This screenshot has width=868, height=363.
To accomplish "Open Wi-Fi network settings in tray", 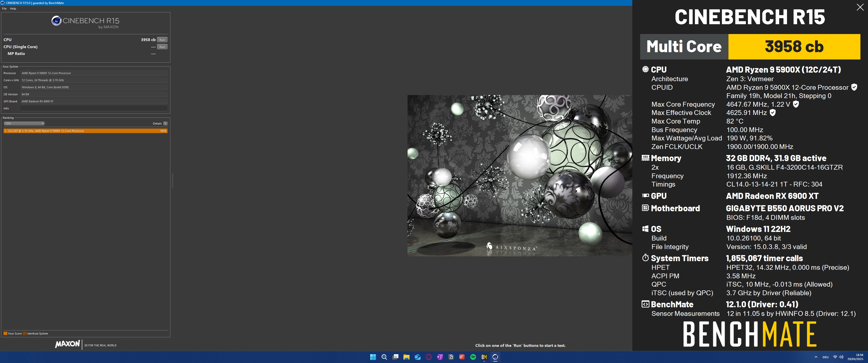I will (835, 357).
